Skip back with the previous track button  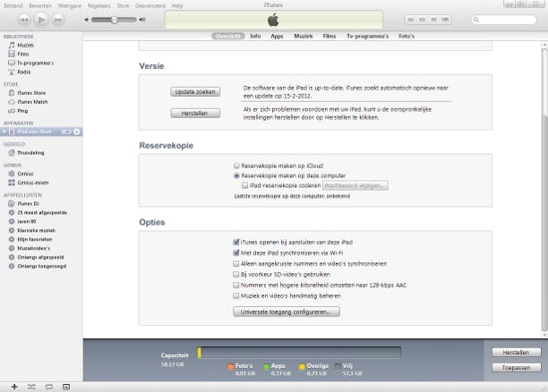tap(24, 20)
